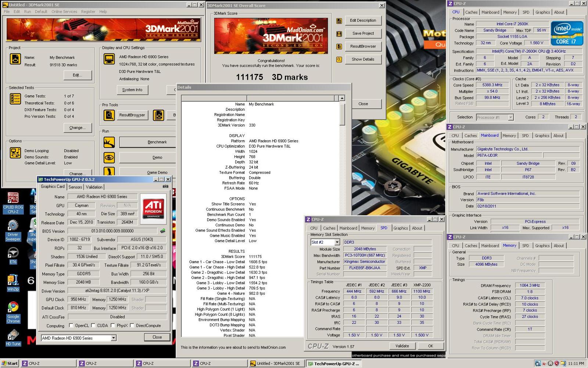This screenshot has height=368, width=588.
Task: Click the BIOS save icon in GPU-Z
Action: [x=162, y=231]
